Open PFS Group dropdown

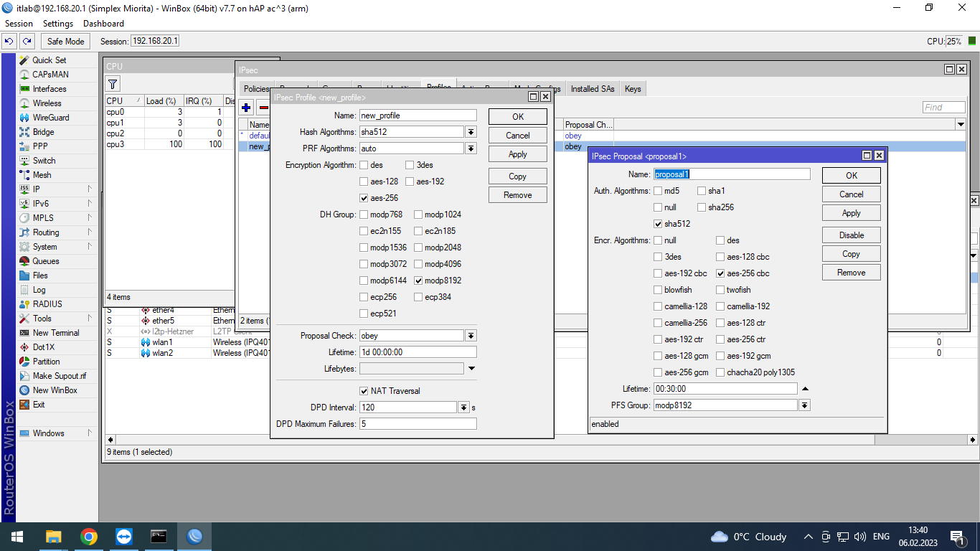[x=805, y=405]
